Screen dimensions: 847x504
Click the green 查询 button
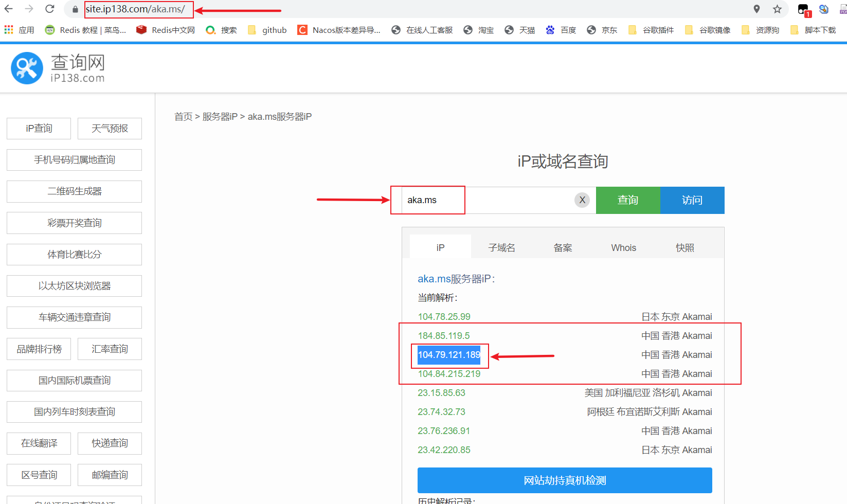(x=628, y=200)
